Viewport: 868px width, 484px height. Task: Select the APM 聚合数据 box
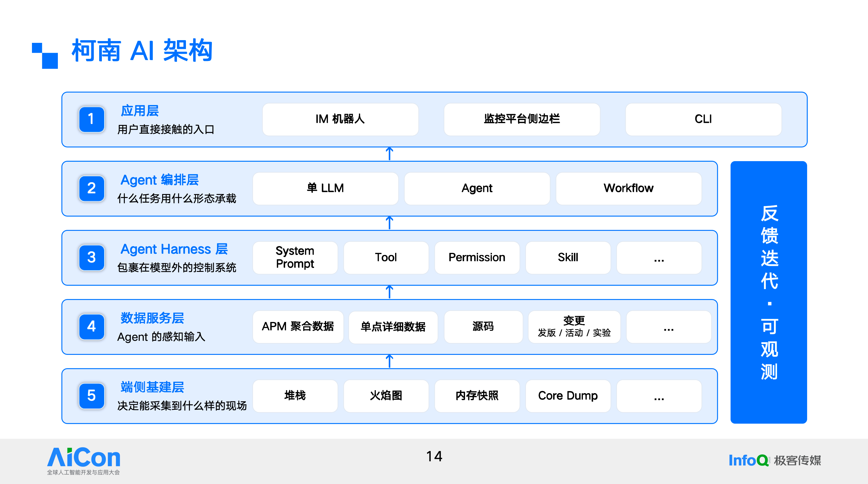click(298, 327)
